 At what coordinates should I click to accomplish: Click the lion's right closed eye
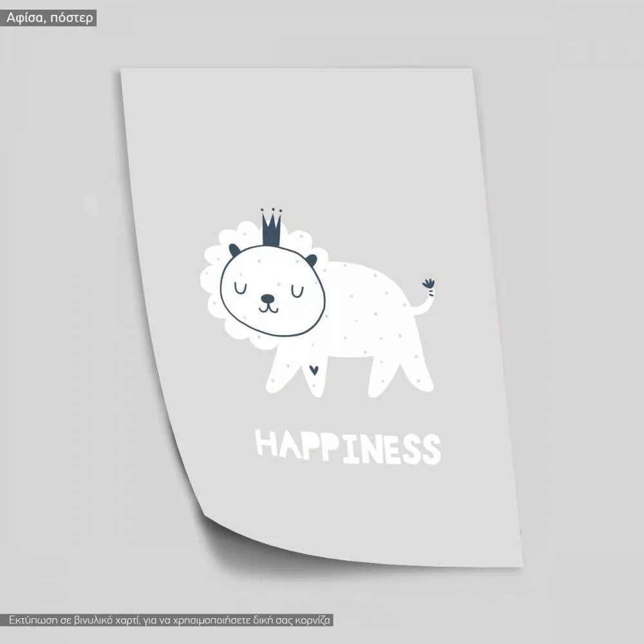pos(297,293)
